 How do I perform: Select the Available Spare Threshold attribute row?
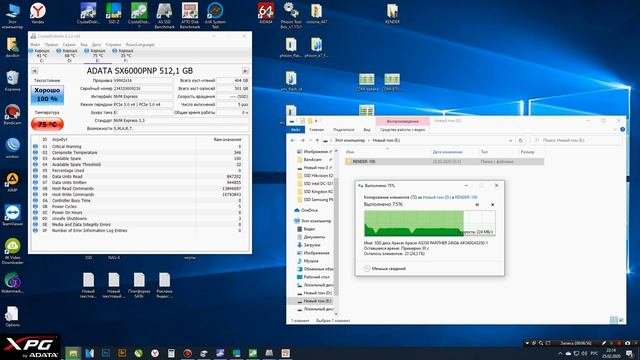138,164
